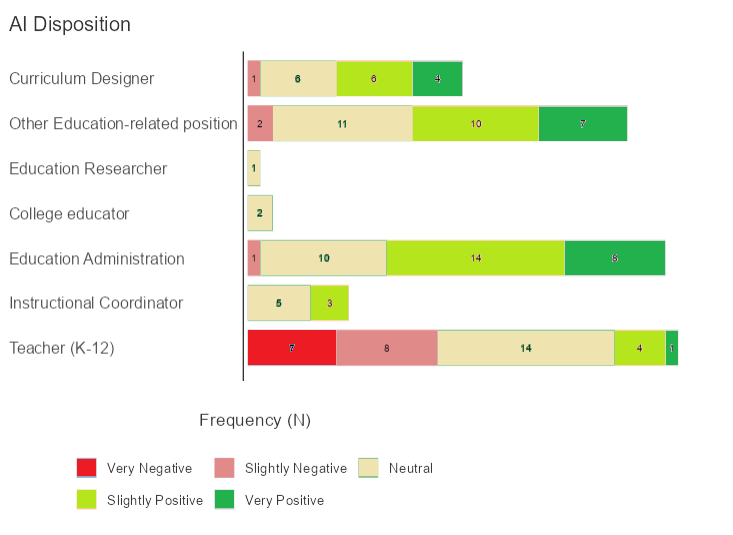The height and width of the screenshot is (535, 733).
Task: Select Curriculum Designer Very Positive segment
Action: (438, 78)
